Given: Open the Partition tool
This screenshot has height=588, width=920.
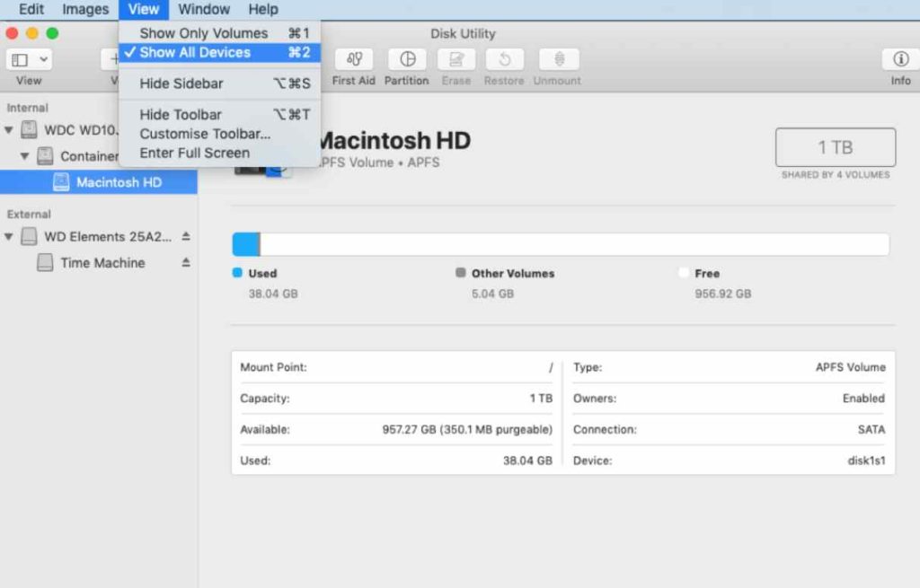Looking at the screenshot, I should tap(407, 59).
